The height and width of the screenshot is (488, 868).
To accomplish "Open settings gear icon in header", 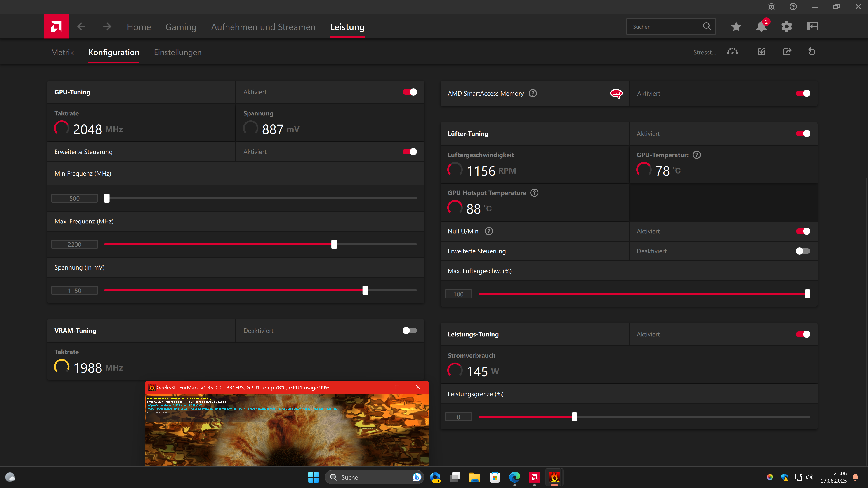I will tap(786, 26).
